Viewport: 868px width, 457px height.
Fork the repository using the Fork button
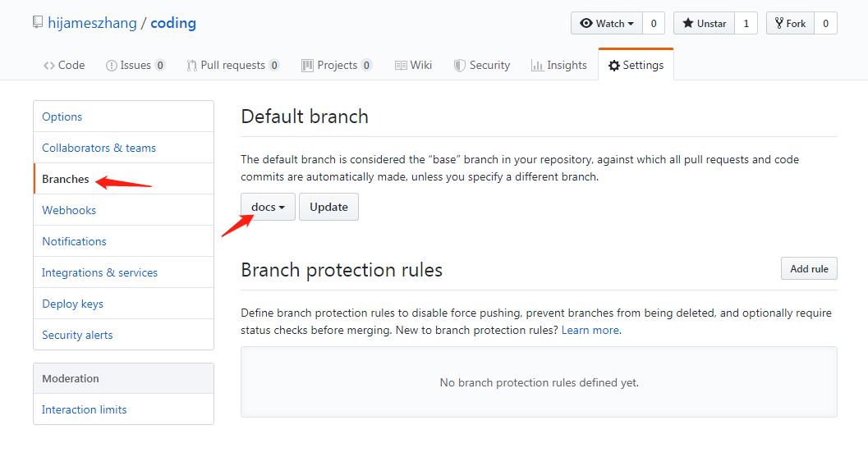click(791, 23)
